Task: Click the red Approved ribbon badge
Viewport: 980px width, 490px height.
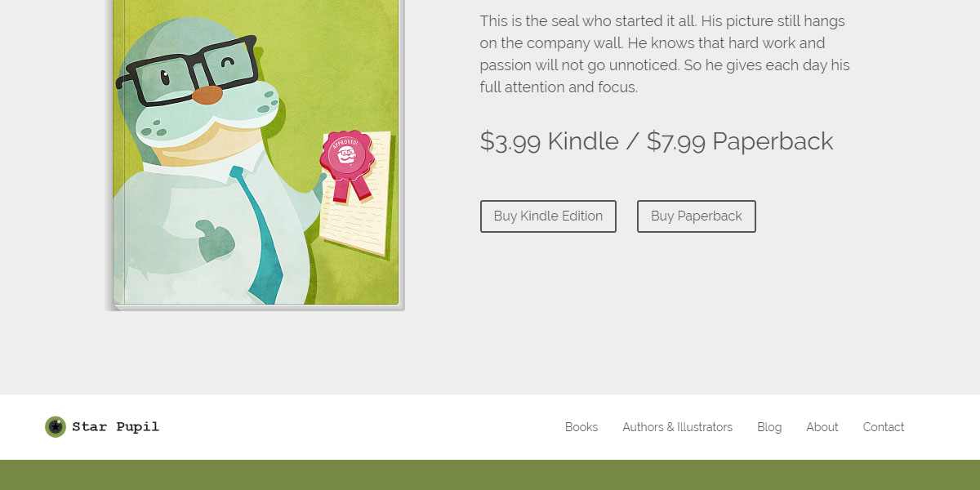Action: coord(346,157)
